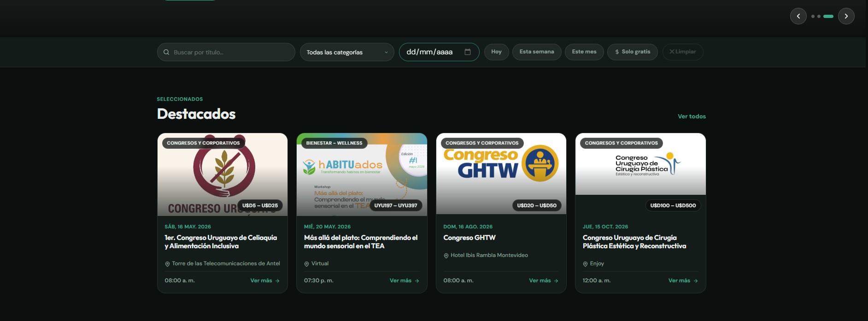
Task: Open title Congreso Uruguayo de Cirugía Plástica
Action: (634, 242)
